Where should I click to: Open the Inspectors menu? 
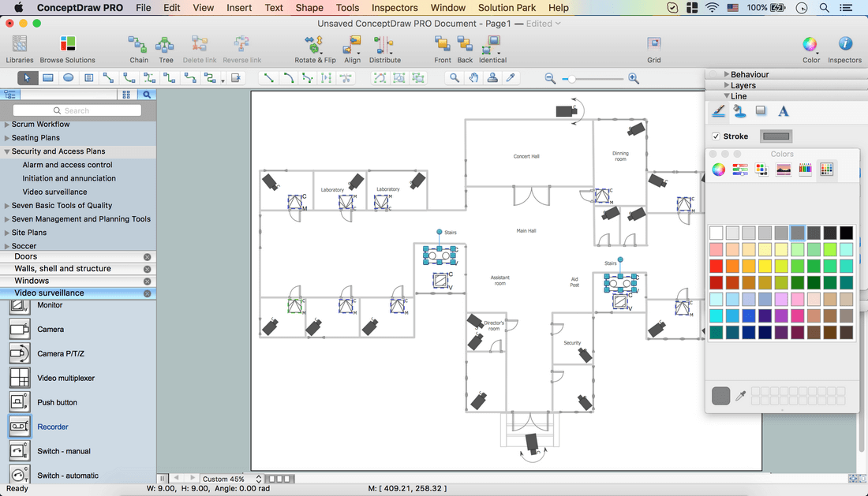[395, 8]
